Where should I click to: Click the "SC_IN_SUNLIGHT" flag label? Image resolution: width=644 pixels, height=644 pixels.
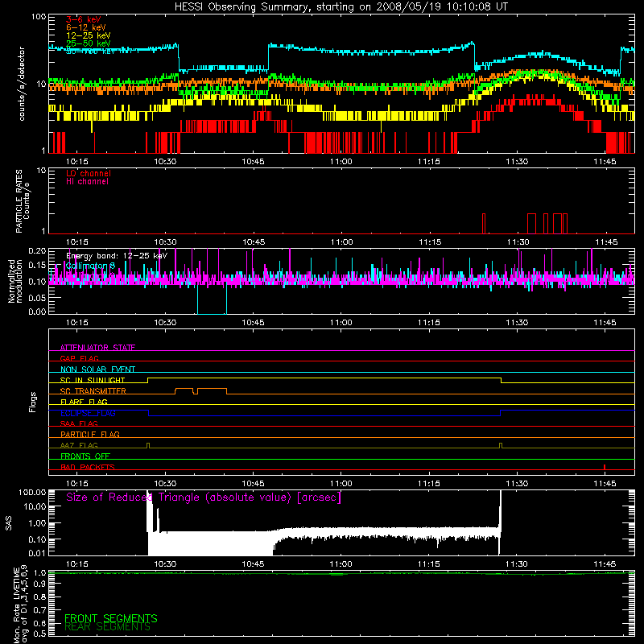pyautogui.click(x=93, y=380)
